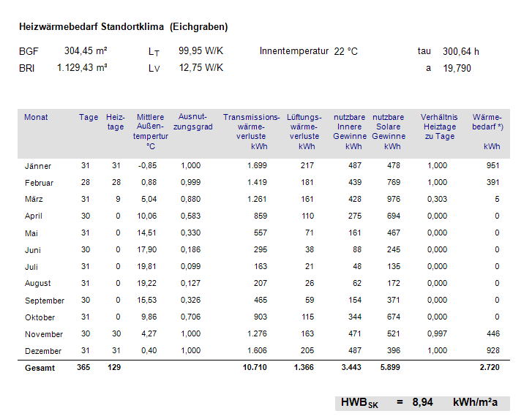Click the 'Heiz-tage' column header
This screenshot has width=532, height=419.
tap(116, 122)
